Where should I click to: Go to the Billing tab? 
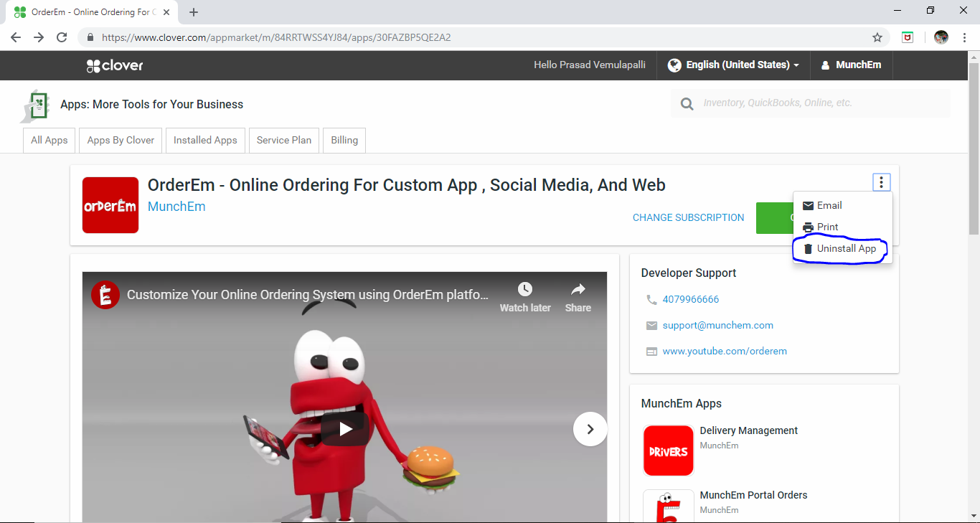point(344,140)
